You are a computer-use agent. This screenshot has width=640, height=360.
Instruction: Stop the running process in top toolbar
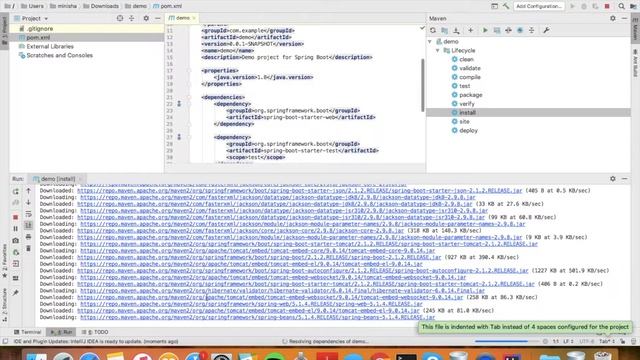coord(607,6)
